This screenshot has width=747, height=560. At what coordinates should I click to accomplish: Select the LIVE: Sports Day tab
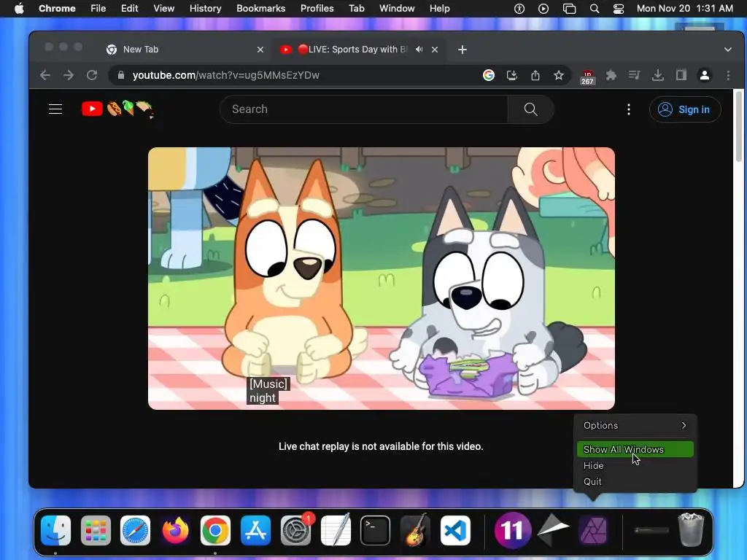click(358, 50)
